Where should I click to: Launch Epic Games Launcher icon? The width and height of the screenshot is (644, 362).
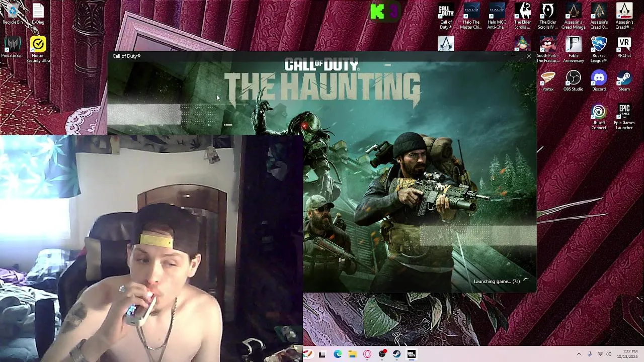click(x=624, y=117)
